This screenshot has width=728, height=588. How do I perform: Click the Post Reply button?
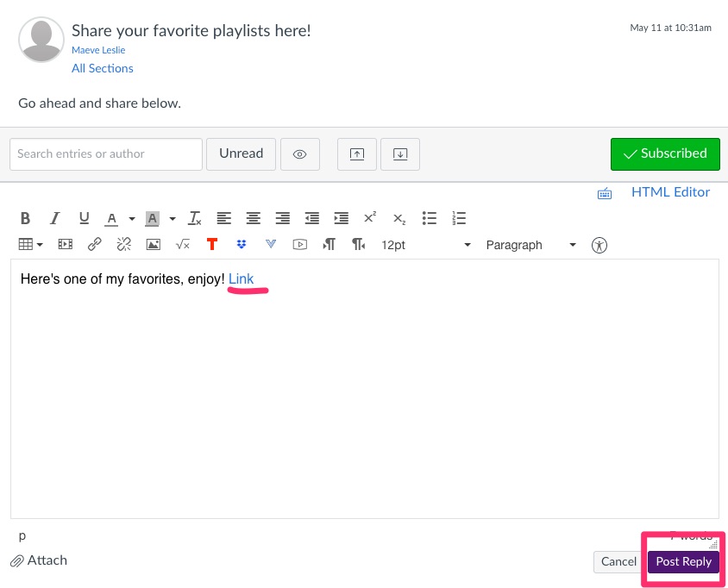[x=683, y=561]
